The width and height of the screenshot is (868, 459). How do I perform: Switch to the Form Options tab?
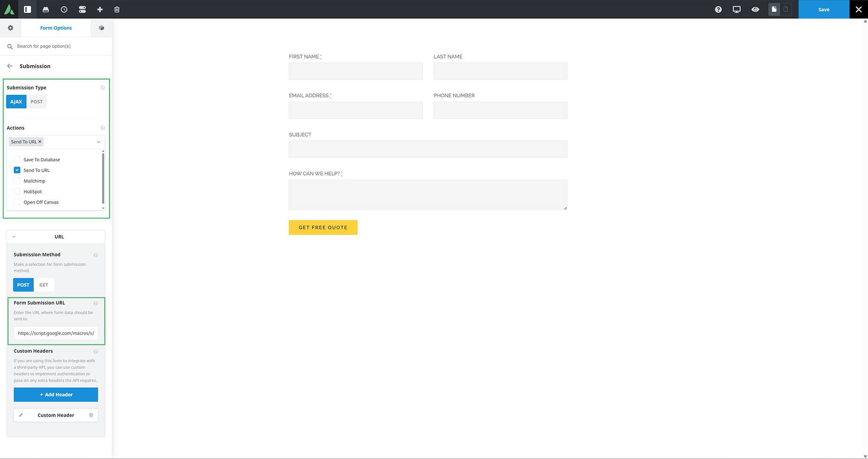56,28
